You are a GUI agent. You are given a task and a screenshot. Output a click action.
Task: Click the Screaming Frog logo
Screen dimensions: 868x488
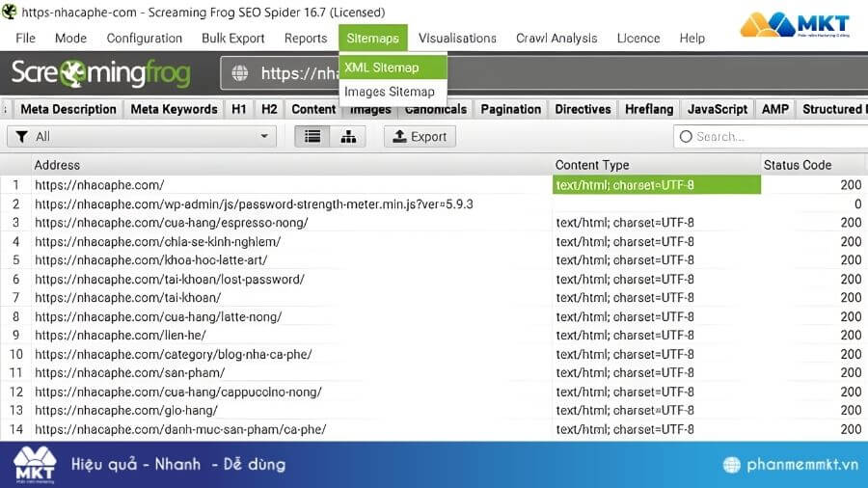coord(101,73)
